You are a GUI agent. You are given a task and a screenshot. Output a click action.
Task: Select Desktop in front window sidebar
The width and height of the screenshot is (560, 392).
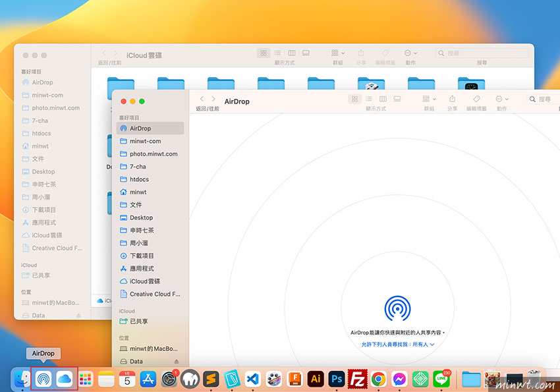(x=150, y=217)
